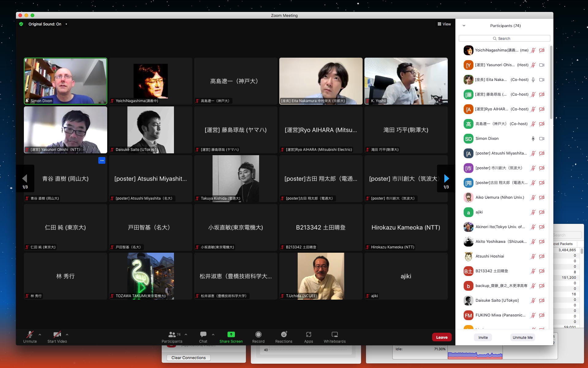This screenshot has width=588, height=368.
Task: Open the Original Sound dropdown arrow
Action: click(66, 24)
